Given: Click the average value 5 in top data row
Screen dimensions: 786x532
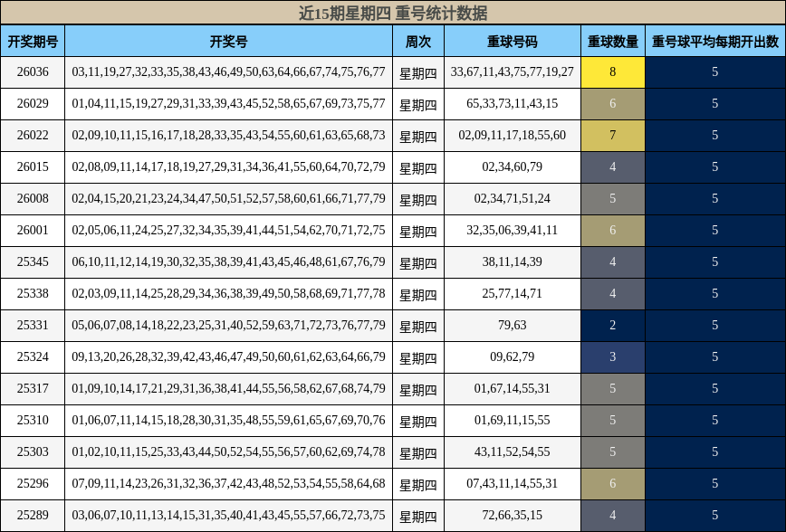Looking at the screenshot, I should pos(714,72).
